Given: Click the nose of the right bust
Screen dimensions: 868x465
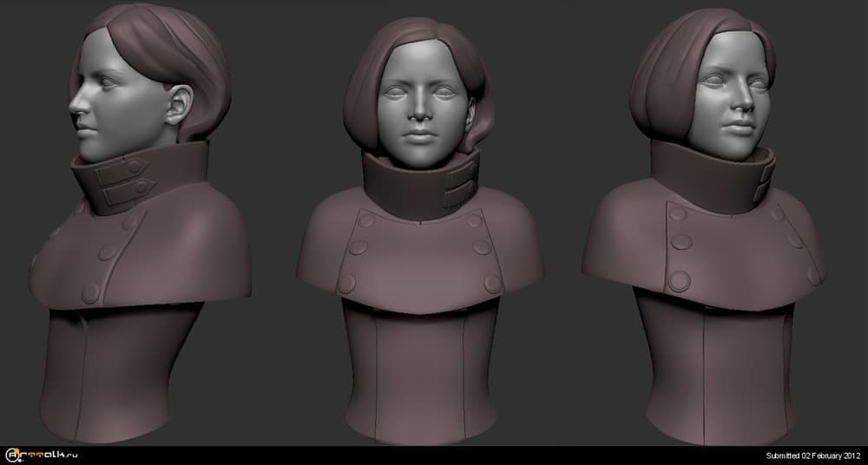Looking at the screenshot, I should coord(742,102).
